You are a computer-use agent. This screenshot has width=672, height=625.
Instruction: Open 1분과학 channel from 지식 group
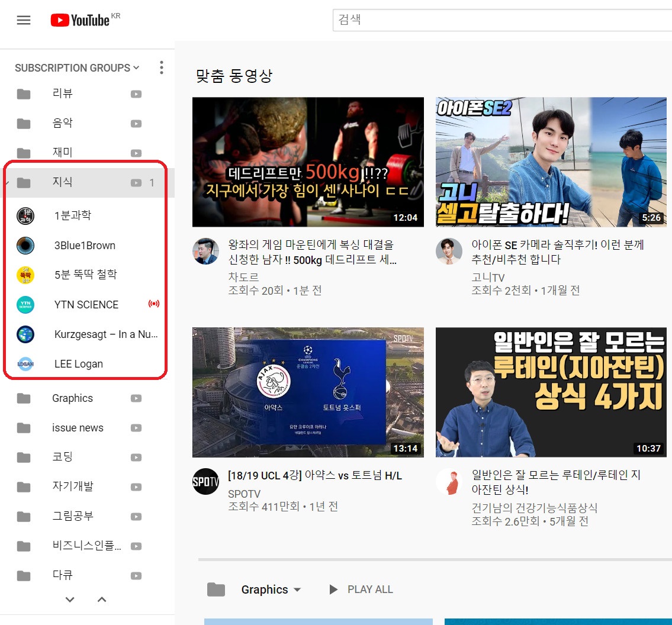pyautogui.click(x=73, y=215)
